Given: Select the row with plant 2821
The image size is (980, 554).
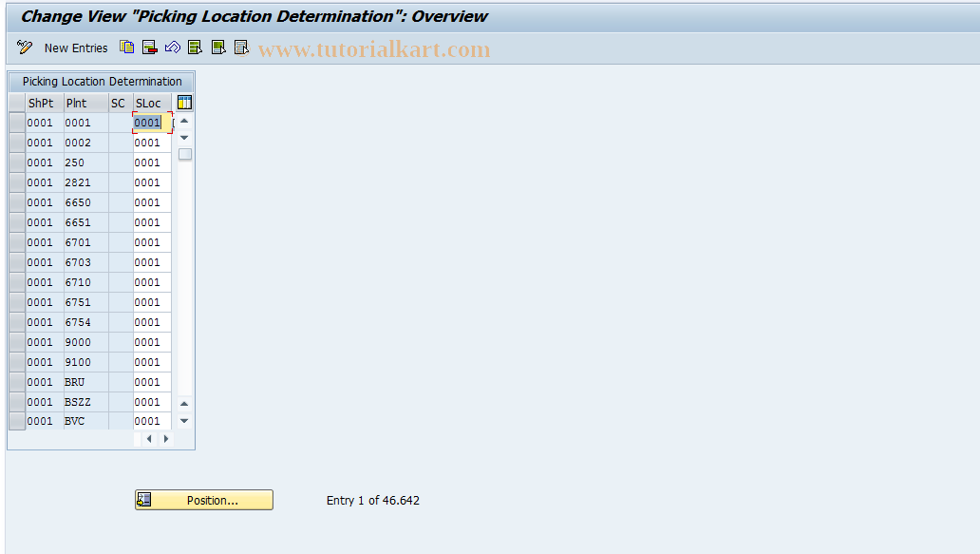Looking at the screenshot, I should pos(17,182).
